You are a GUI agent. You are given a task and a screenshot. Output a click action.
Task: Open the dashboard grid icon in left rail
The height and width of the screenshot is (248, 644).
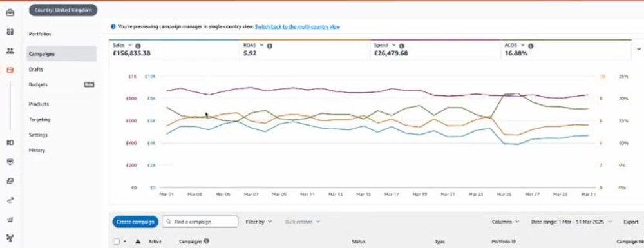10,32
